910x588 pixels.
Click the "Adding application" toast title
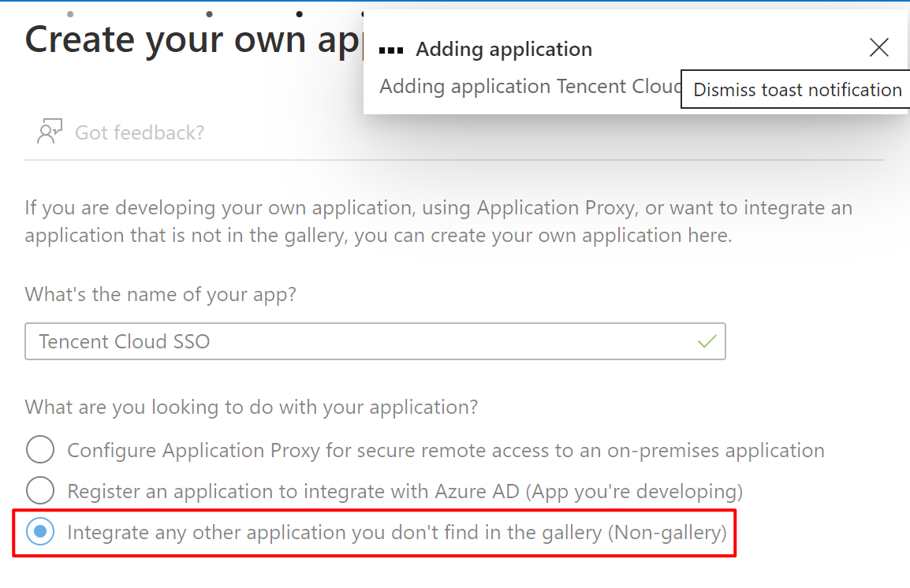[504, 49]
